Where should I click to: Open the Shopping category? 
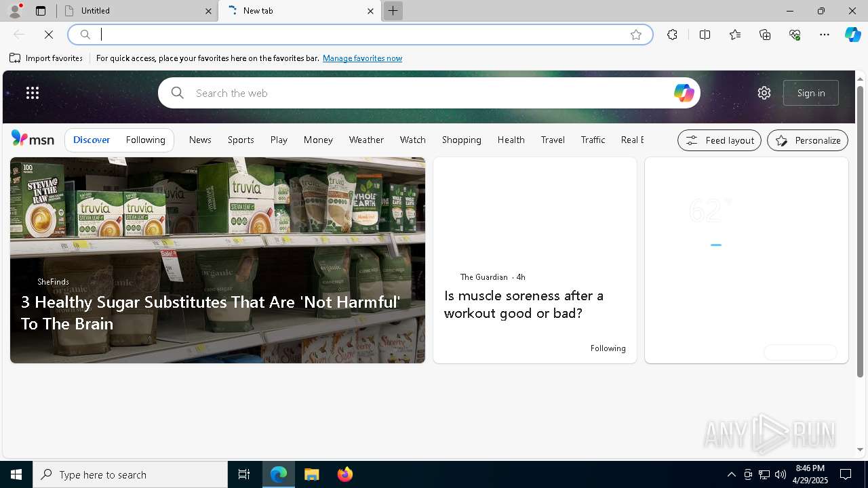pyautogui.click(x=462, y=140)
